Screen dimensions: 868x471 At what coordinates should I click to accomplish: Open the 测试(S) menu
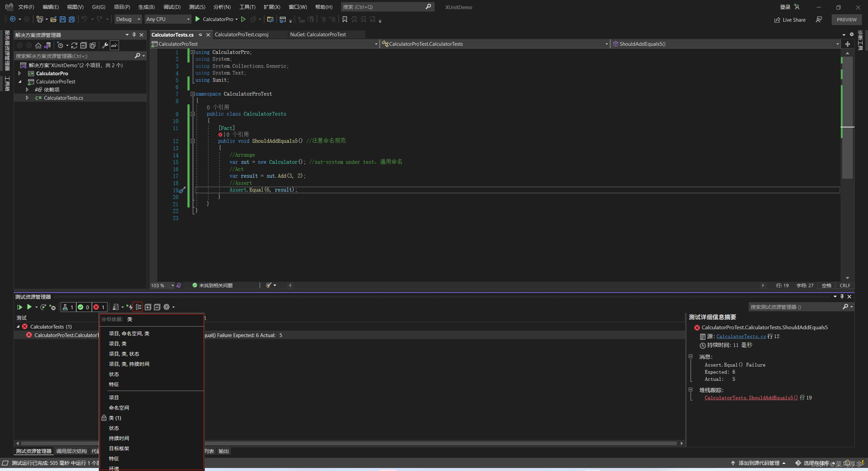tap(197, 7)
